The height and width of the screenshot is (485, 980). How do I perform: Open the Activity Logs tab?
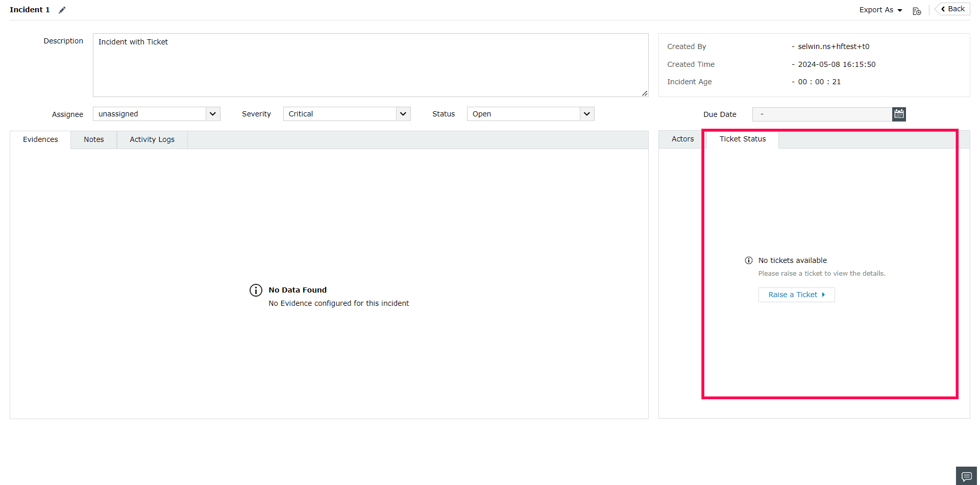[x=152, y=139]
